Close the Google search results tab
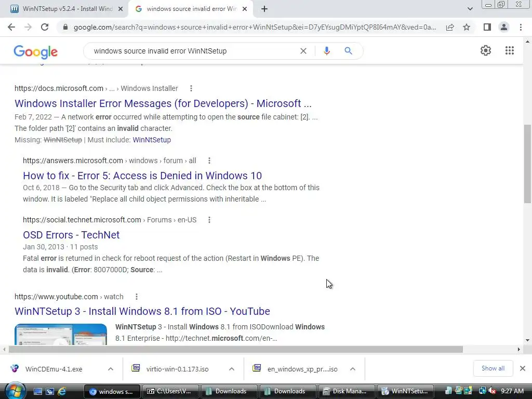Image resolution: width=532 pixels, height=399 pixels. [245, 9]
